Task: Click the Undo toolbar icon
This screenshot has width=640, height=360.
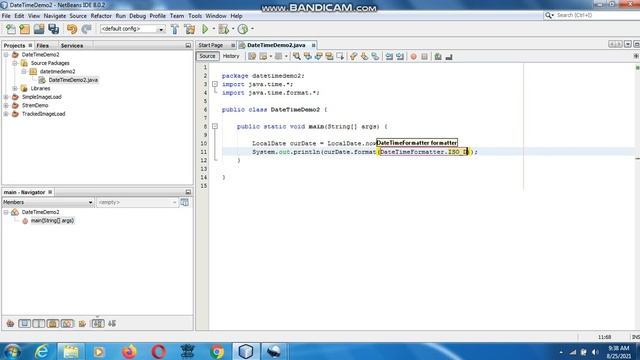Action: click(x=72, y=29)
